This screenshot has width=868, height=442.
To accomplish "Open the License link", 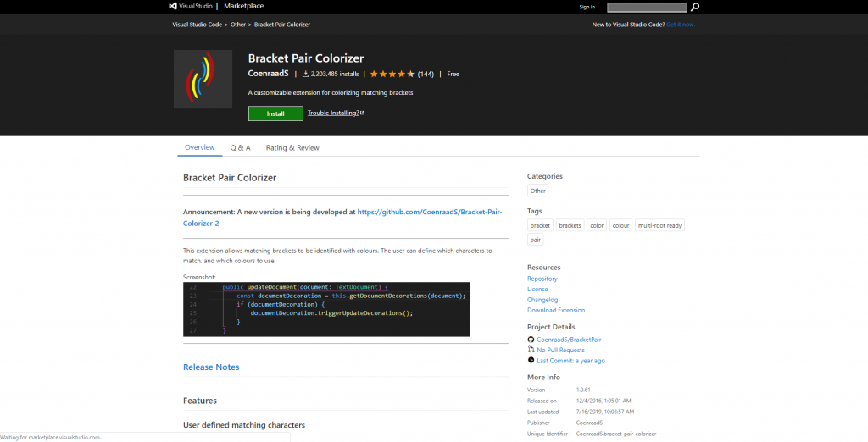I will (537, 290).
